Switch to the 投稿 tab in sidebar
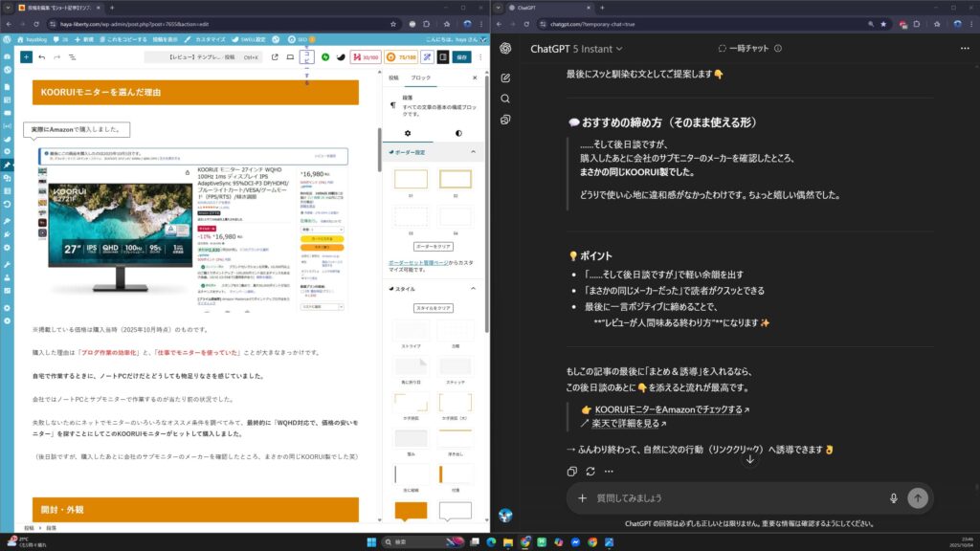The image size is (980, 551). click(x=393, y=77)
